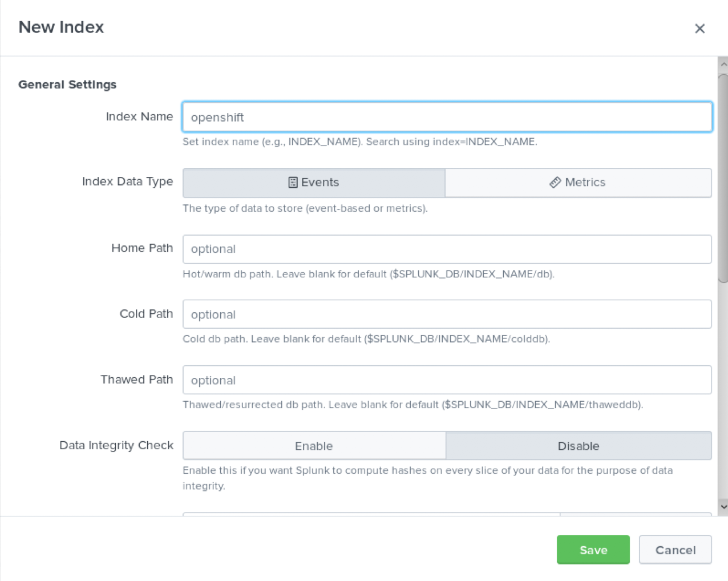Click the vertical scrollbar thumb

[x=723, y=177]
